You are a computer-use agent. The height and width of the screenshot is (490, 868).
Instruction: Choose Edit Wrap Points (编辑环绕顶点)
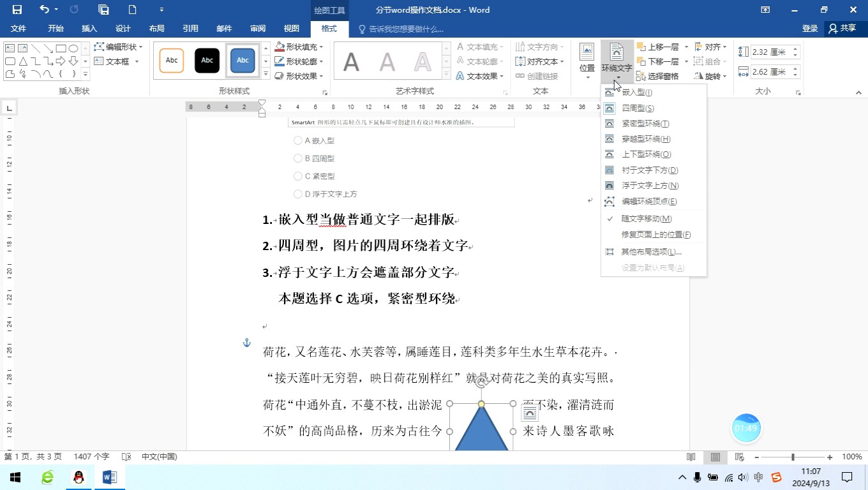[654, 202]
